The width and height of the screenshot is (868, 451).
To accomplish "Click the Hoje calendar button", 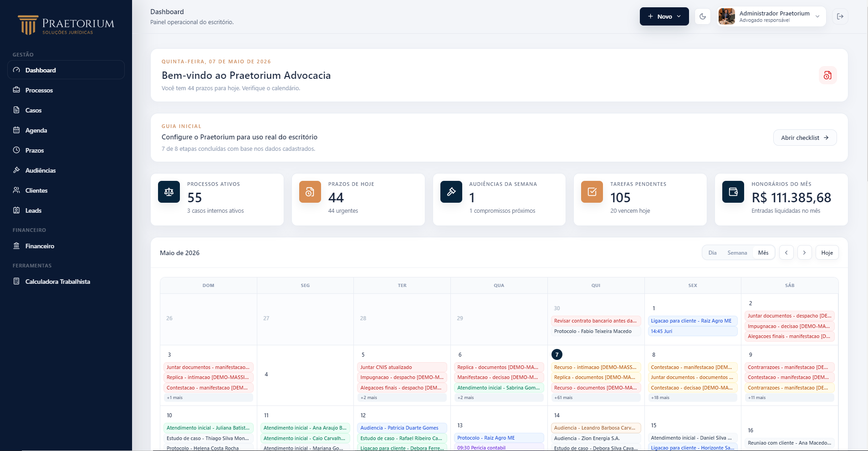I will [827, 253].
